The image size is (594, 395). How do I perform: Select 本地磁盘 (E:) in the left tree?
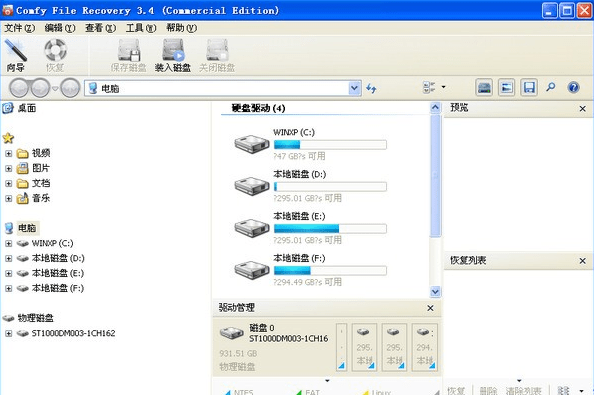58,273
